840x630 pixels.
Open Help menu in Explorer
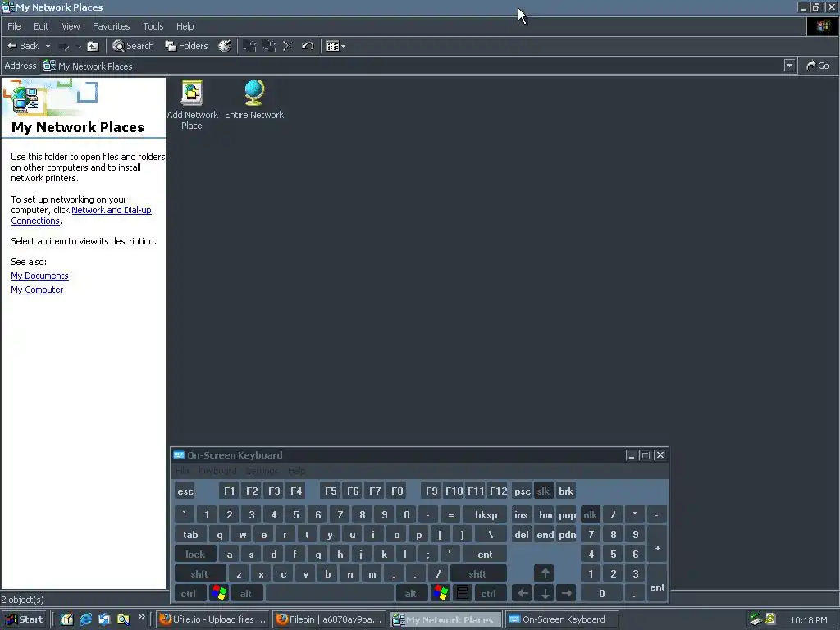(185, 26)
